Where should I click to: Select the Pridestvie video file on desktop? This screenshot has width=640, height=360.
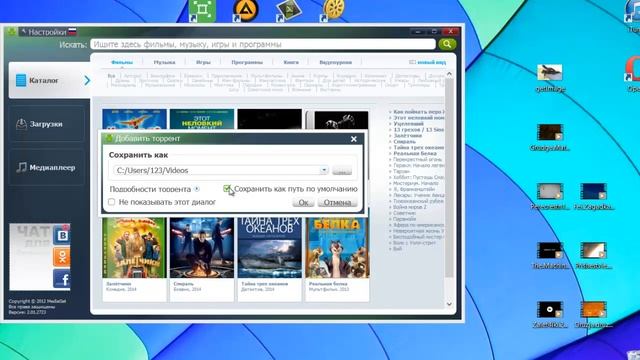(x=593, y=256)
